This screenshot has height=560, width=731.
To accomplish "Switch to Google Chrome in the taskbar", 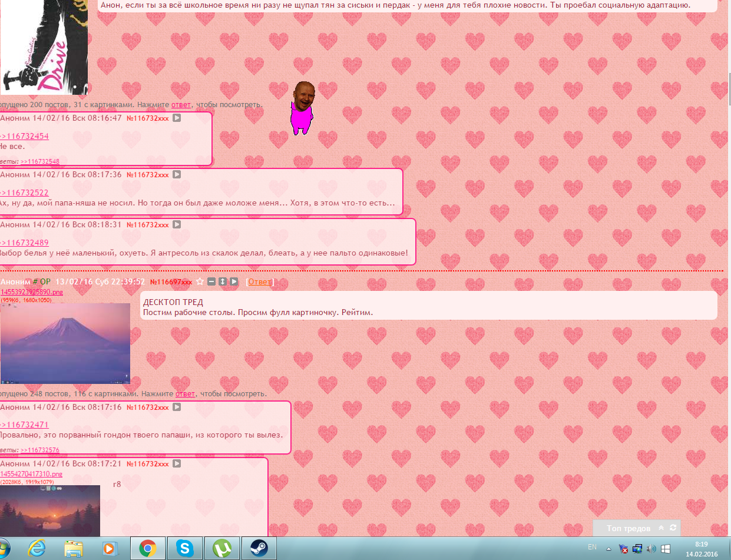I will tap(147, 549).
